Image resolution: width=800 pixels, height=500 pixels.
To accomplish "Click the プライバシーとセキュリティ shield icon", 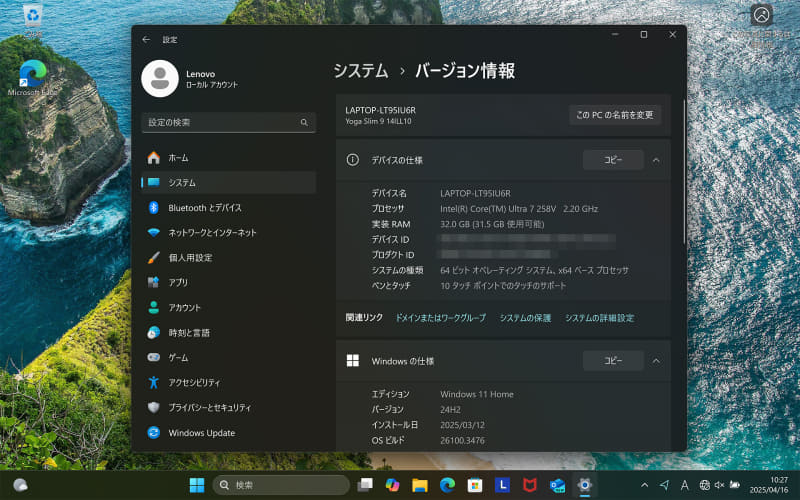I will coord(154,408).
